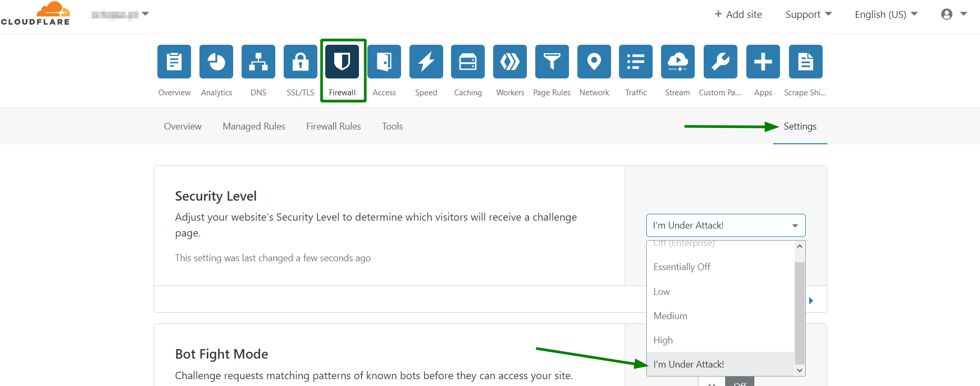Screen dimensions: 980x386
Task: Click the dropdown list scroll down arrow
Action: [799, 370]
